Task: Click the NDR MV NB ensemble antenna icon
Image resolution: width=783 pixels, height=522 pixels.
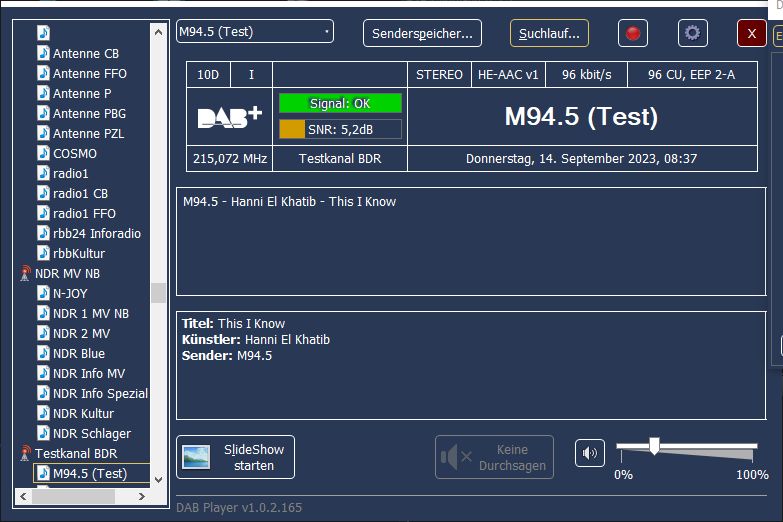Action: [25, 273]
